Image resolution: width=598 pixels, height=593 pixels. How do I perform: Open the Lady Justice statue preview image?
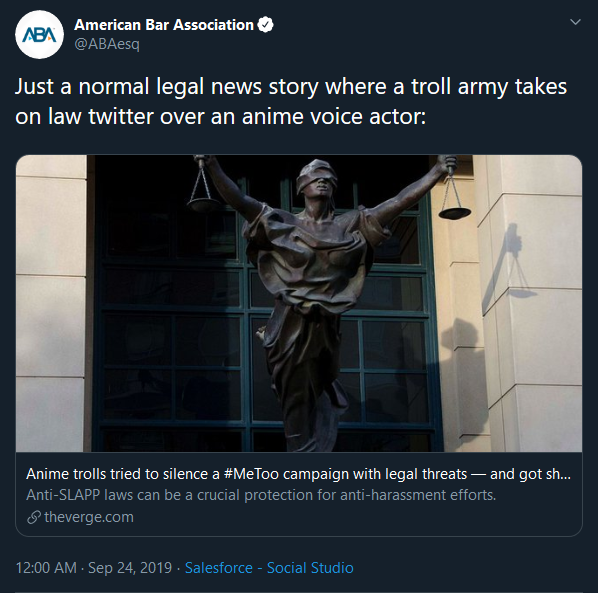[299, 303]
